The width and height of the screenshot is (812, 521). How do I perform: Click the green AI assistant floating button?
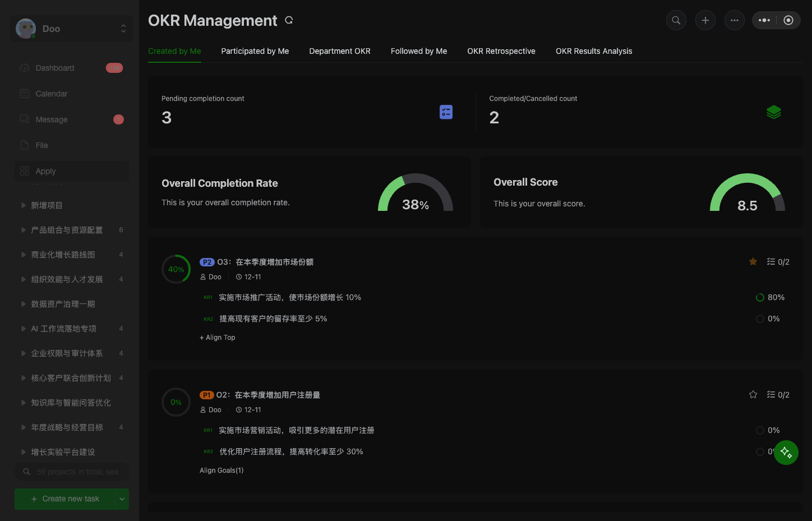786,453
